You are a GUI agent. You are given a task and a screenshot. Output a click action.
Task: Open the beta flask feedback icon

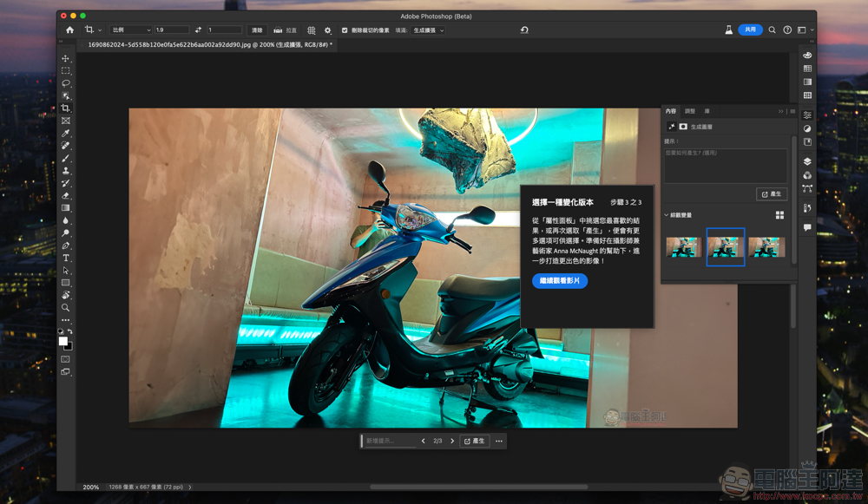pos(728,29)
